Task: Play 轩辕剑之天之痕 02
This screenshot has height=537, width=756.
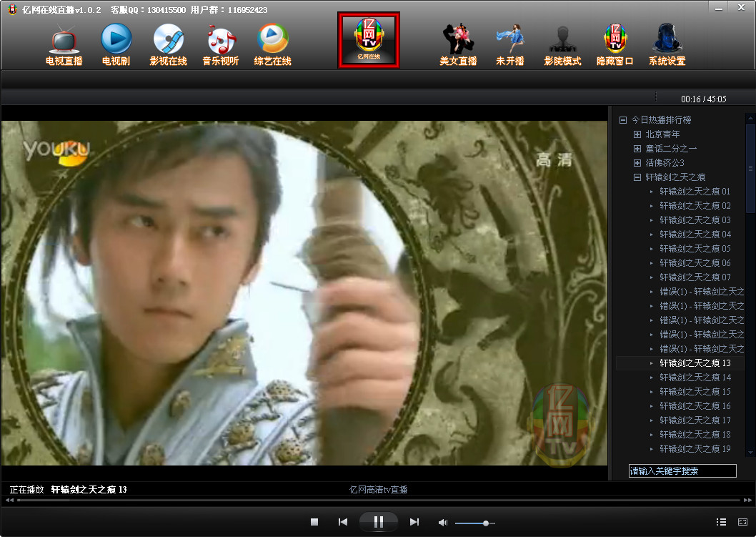Action: [x=695, y=206]
